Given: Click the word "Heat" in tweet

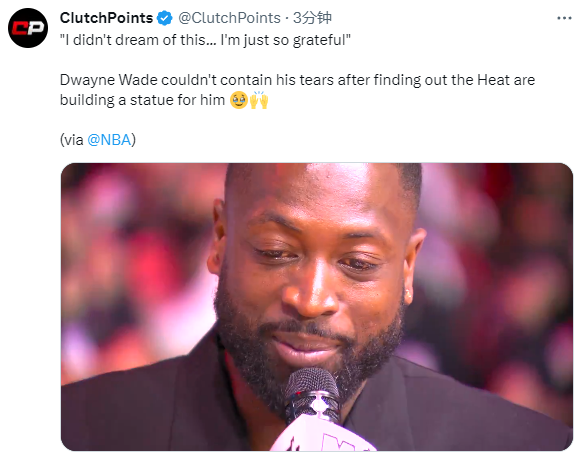Looking at the screenshot, I should (x=493, y=80).
